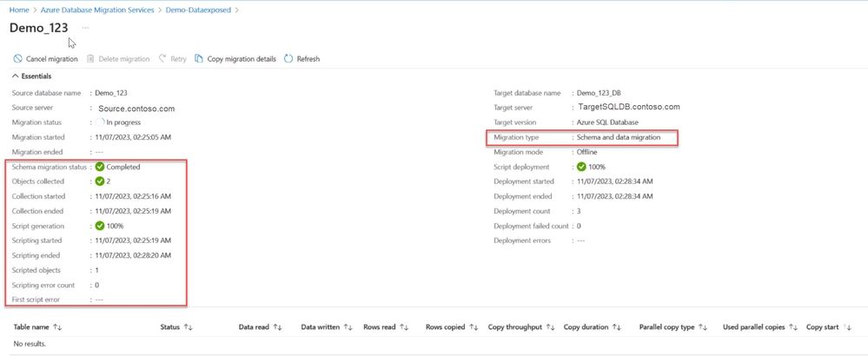
Task: Select the Completed schema migration status text
Action: pos(123,167)
